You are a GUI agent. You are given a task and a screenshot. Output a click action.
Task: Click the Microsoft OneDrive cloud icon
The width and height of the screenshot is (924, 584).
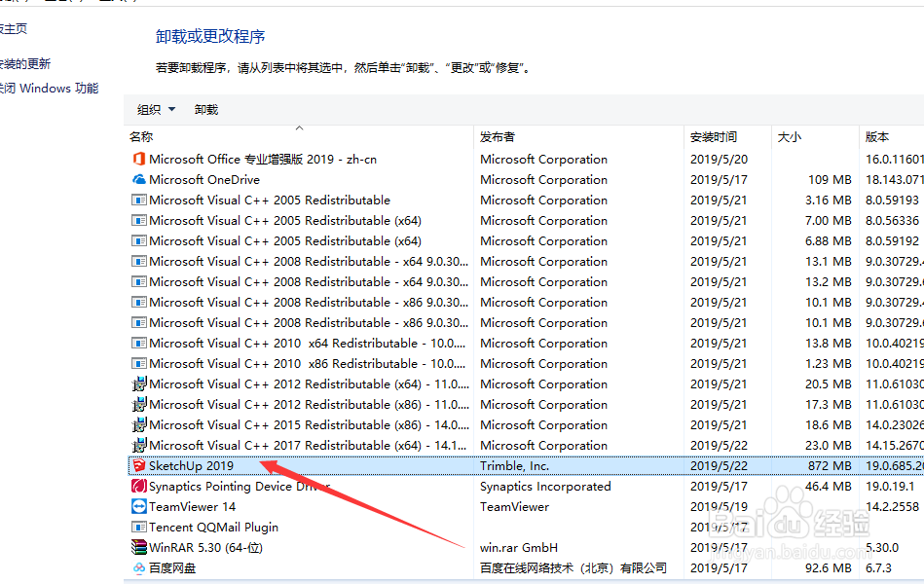point(139,179)
